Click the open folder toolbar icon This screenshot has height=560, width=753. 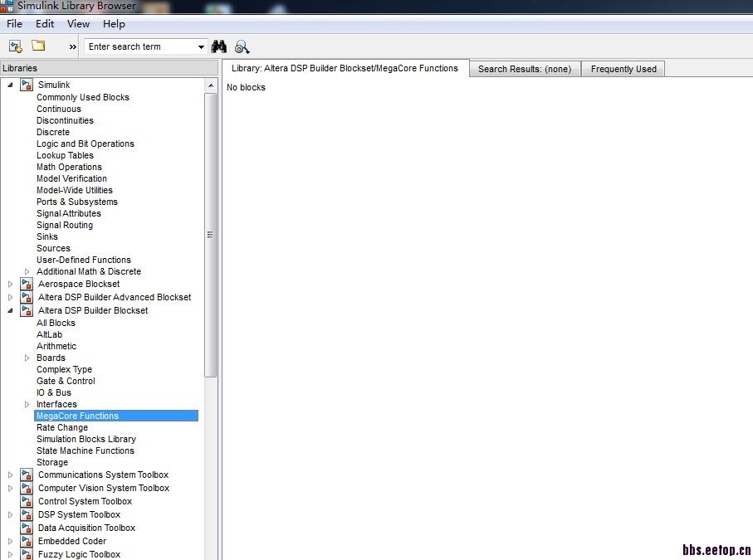click(38, 46)
